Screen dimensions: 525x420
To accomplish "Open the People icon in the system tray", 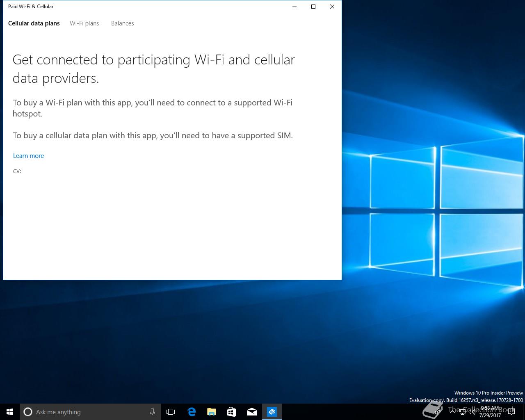I will [x=438, y=412].
